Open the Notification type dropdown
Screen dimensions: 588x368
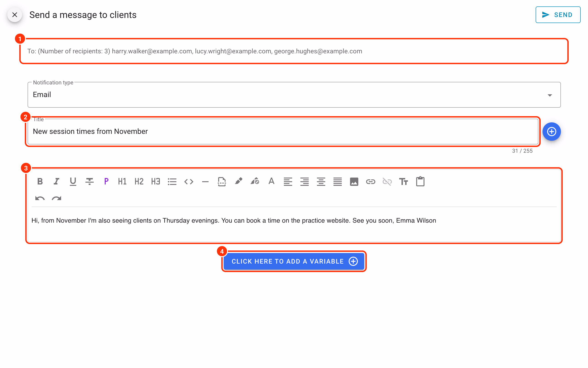(x=294, y=95)
